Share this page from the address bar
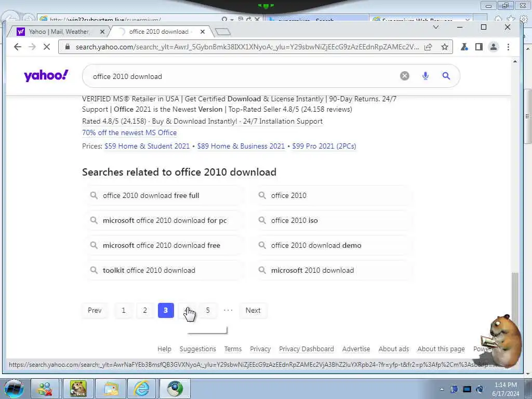The height and width of the screenshot is (399, 532). [428, 47]
